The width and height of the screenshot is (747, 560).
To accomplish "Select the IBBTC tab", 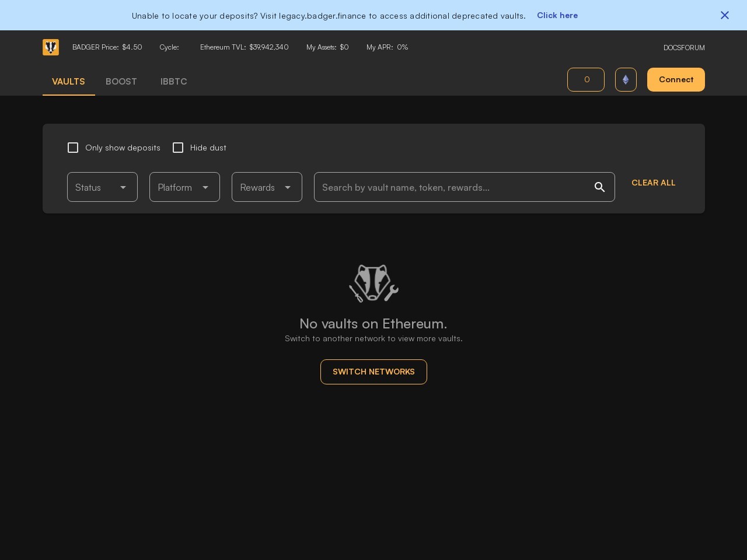I will click(x=174, y=82).
